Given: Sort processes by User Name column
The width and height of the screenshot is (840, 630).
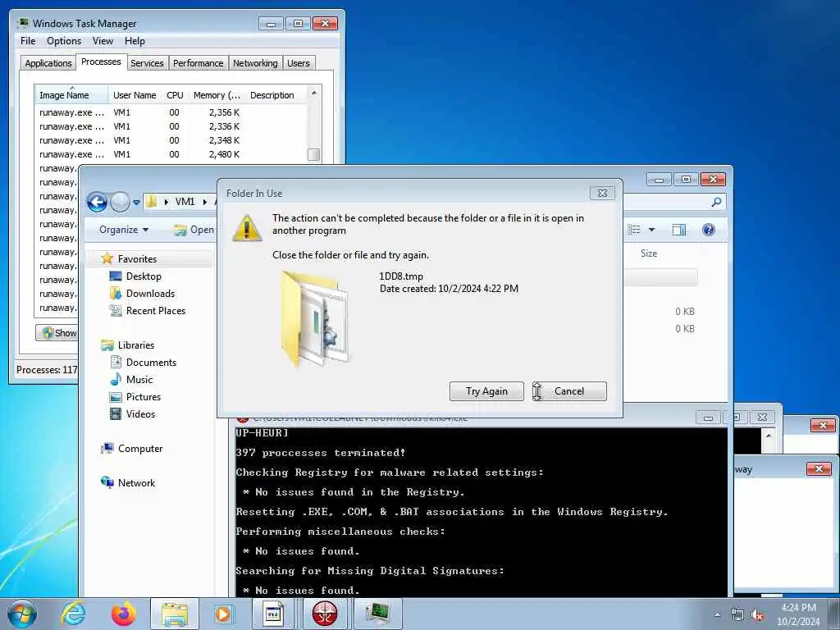Looking at the screenshot, I should pyautogui.click(x=135, y=95).
